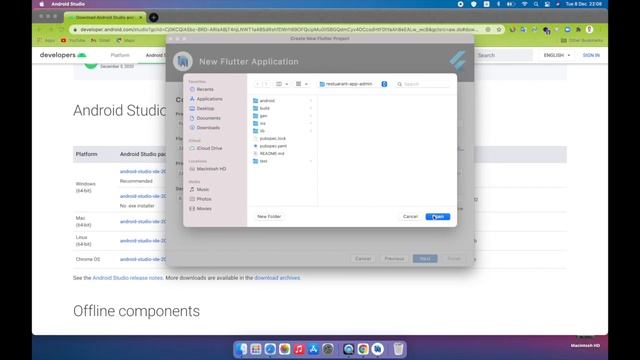
Task: Open the restuarant-app-admin path popup
Action: point(353,84)
